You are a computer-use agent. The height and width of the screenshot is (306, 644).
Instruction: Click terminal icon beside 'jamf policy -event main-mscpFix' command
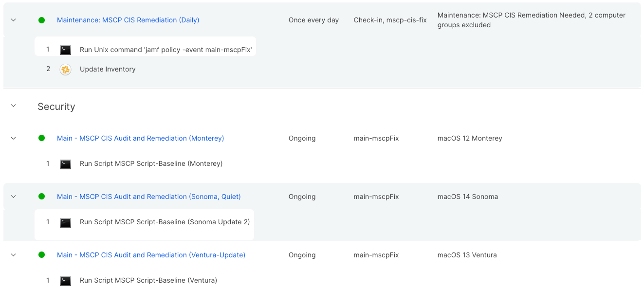point(65,50)
